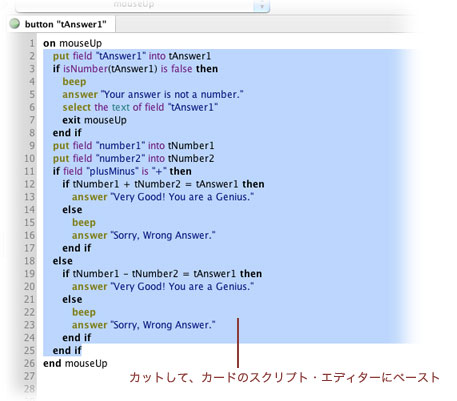
Task: Click the "tNumber1 - tNumber2" condition
Action: coord(126,274)
